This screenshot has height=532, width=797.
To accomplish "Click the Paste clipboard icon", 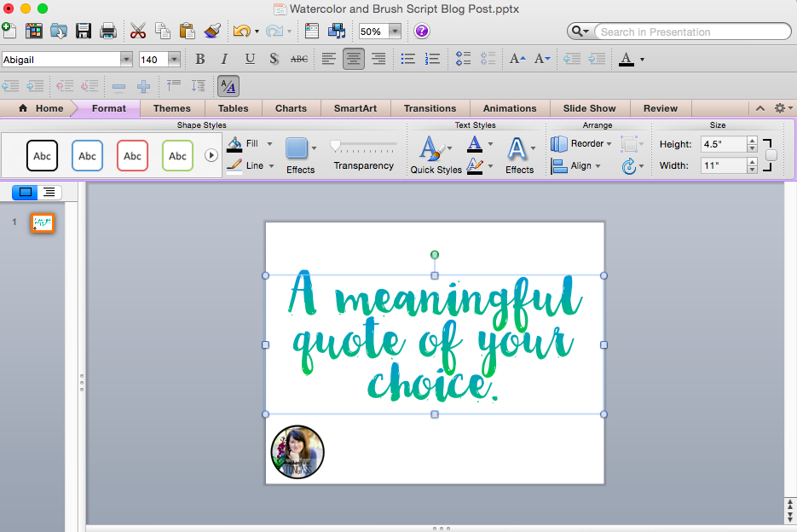I will pyautogui.click(x=187, y=31).
